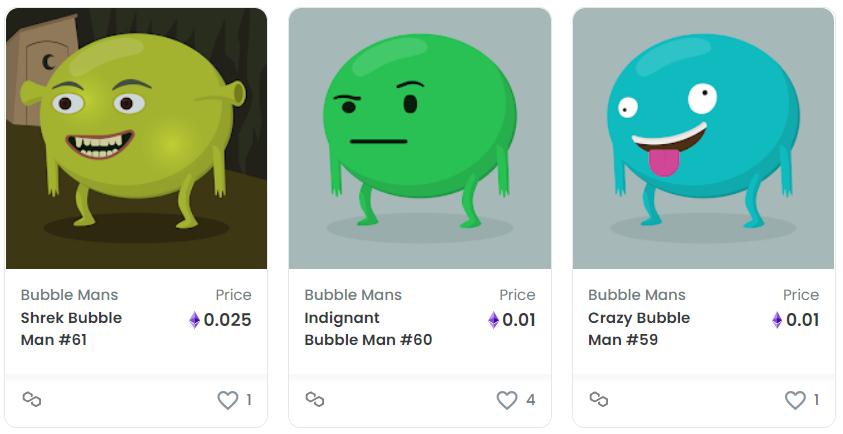Screen dimensions: 843x434
Task: Click the 0.025 price value
Action: click(227, 320)
